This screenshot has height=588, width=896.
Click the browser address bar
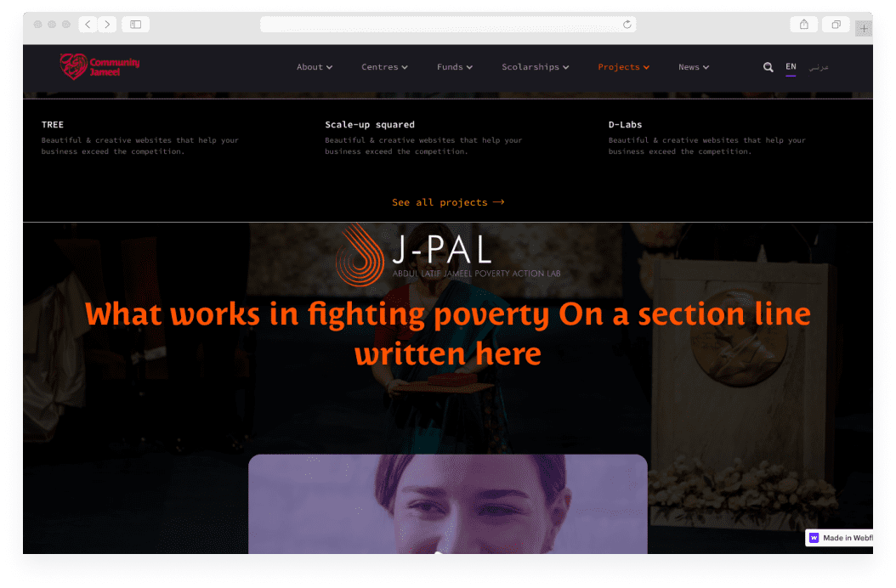pos(448,24)
